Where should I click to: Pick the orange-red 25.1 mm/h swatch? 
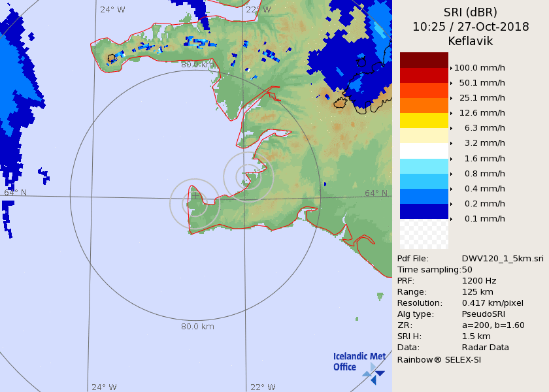click(424, 90)
